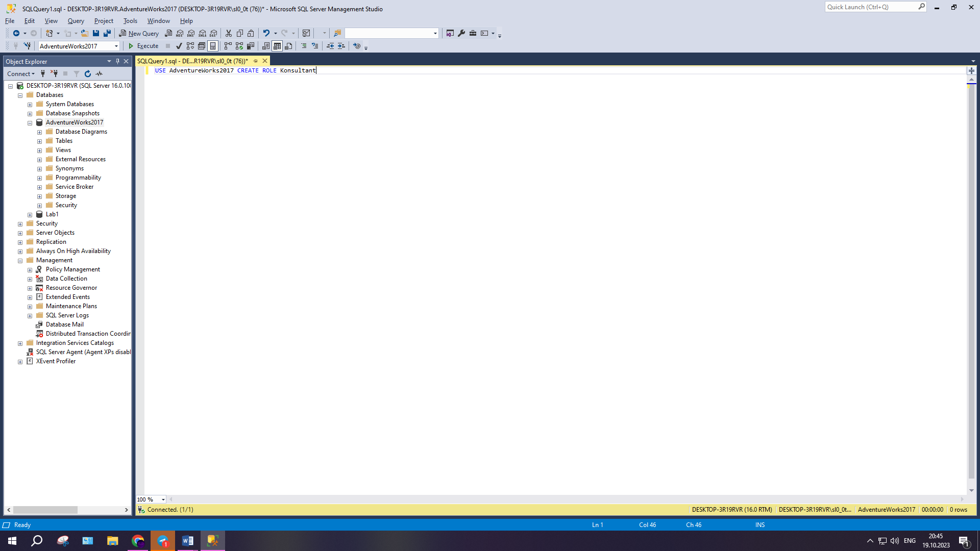The height and width of the screenshot is (551, 980).
Task: Click the Open File folder icon
Action: 85,33
